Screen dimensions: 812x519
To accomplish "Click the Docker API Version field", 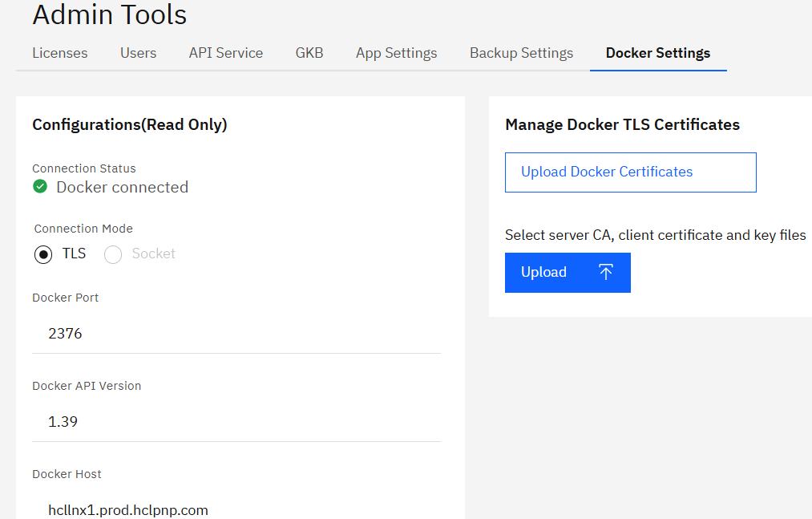I will (236, 421).
